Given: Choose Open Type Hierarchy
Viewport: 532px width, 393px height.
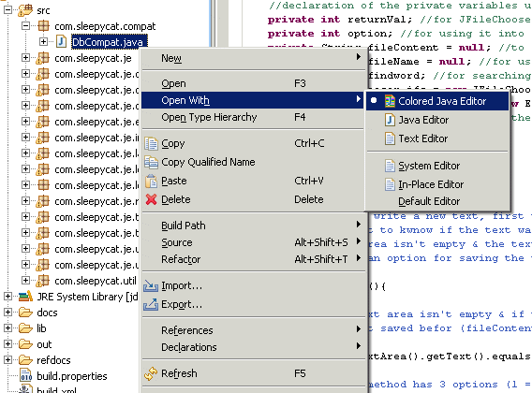Looking at the screenshot, I should click(253, 117).
